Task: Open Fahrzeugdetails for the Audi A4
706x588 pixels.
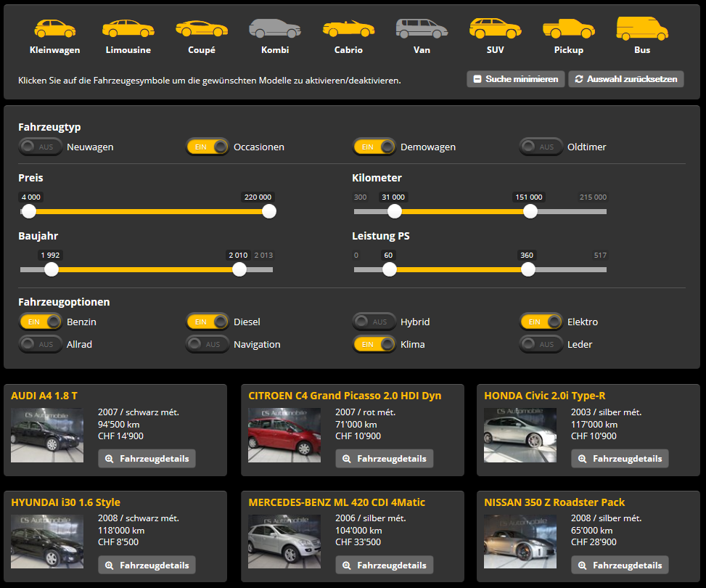Action: click(147, 459)
